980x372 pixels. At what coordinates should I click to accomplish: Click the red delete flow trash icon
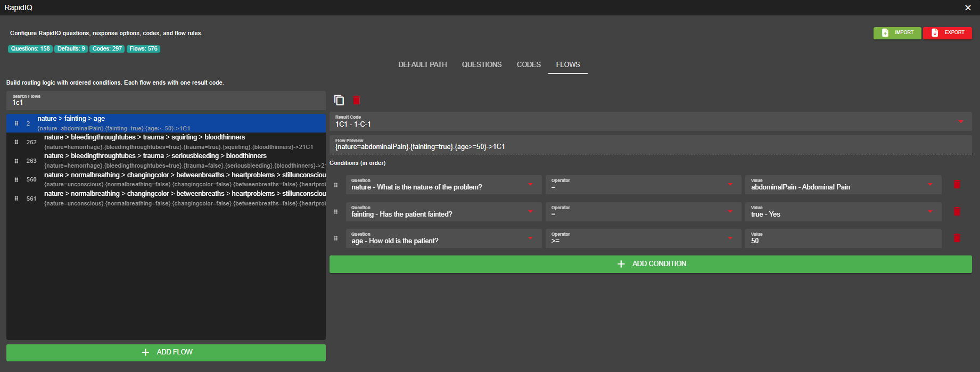[357, 100]
